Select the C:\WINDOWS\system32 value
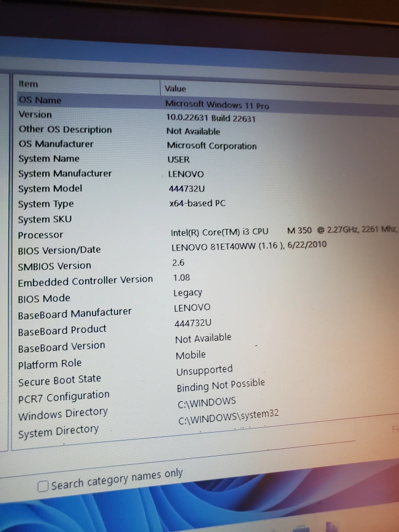 tap(229, 417)
